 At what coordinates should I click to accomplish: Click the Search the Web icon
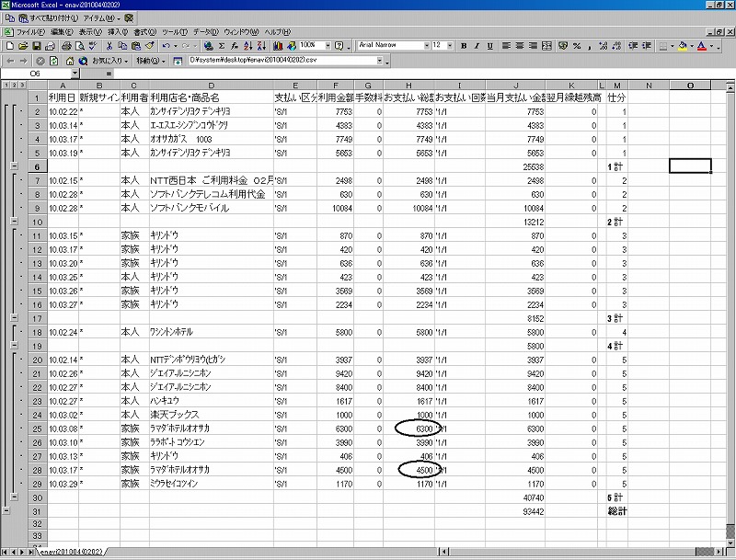(x=83, y=61)
